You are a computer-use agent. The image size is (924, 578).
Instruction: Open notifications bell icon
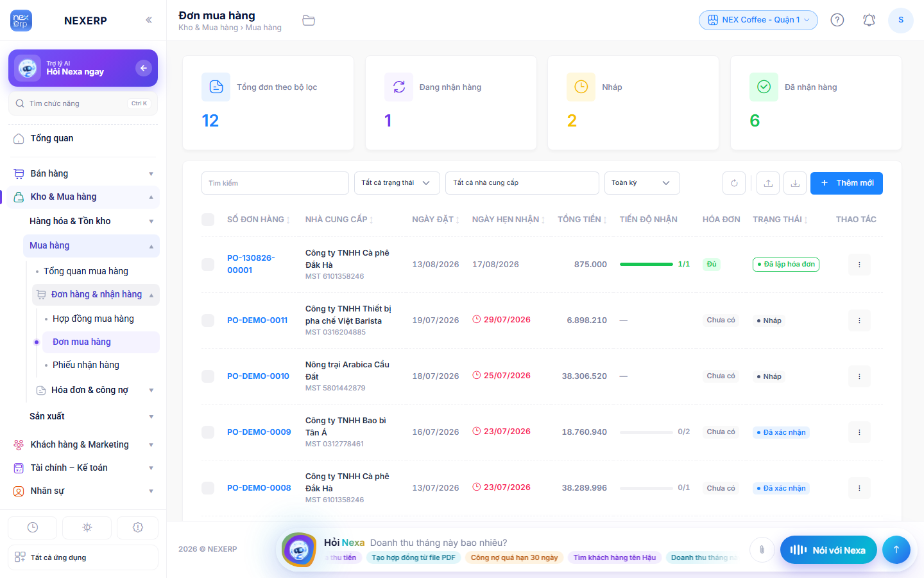[x=869, y=20]
